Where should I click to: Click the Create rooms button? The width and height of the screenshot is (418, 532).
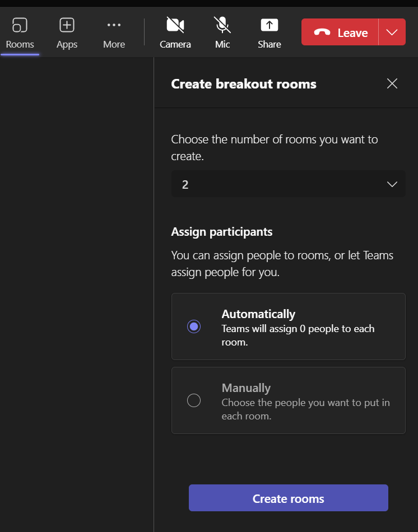pos(288,497)
